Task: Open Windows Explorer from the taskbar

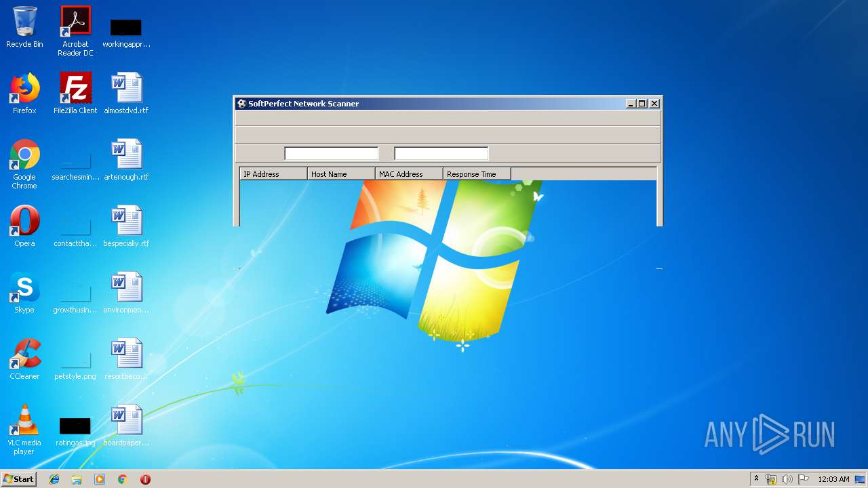Action: coord(77,479)
